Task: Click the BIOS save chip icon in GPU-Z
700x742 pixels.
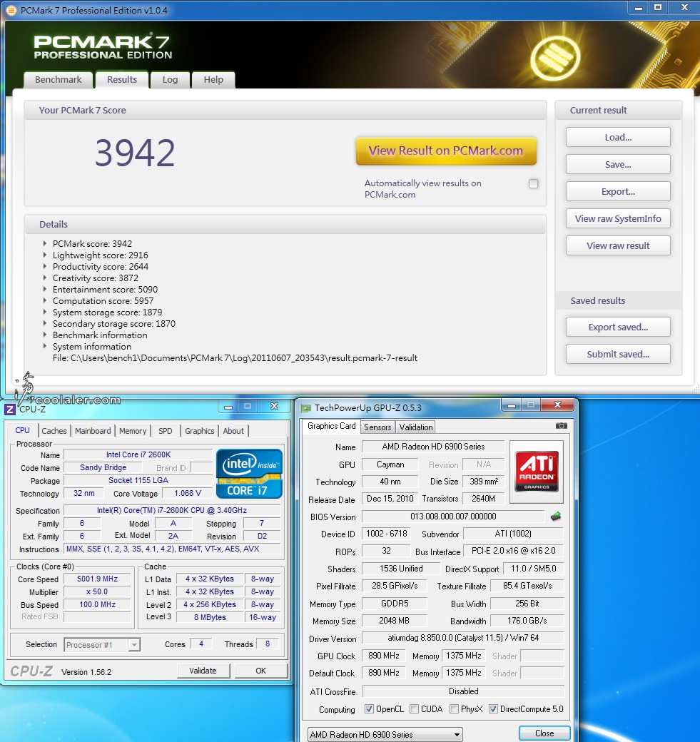Action: (556, 517)
